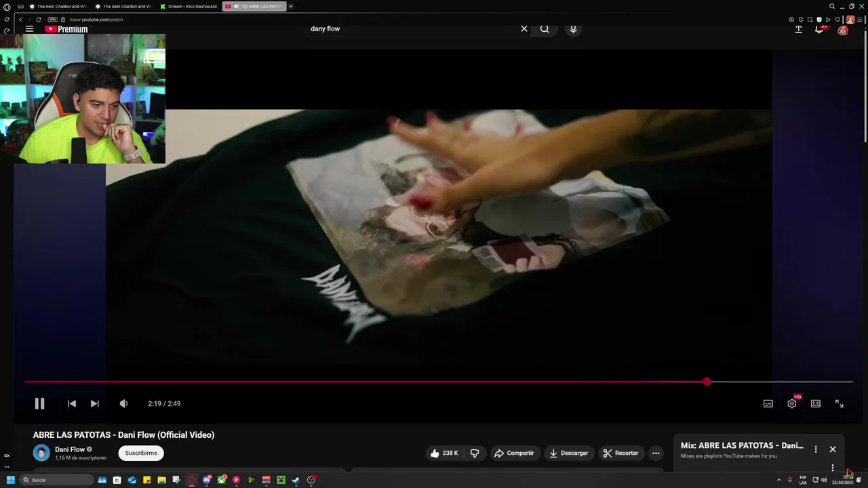Click the Descargar download button

[x=569, y=453]
